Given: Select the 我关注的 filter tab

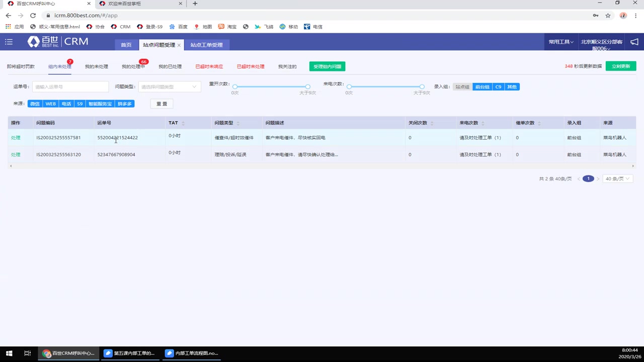Looking at the screenshot, I should coord(287,66).
